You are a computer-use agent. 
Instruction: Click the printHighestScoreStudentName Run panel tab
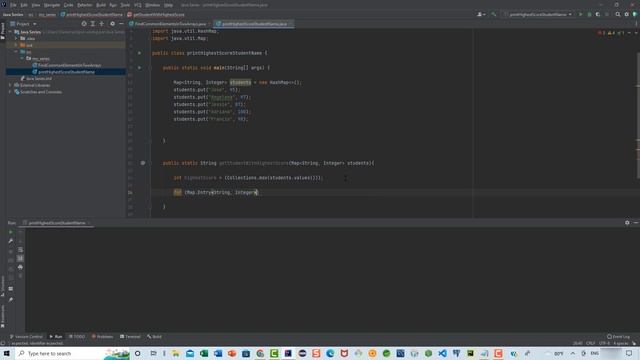[56, 223]
